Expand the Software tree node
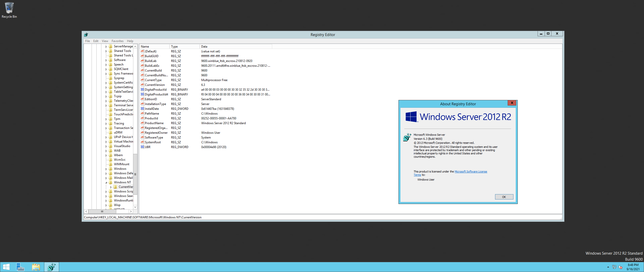 click(106, 60)
